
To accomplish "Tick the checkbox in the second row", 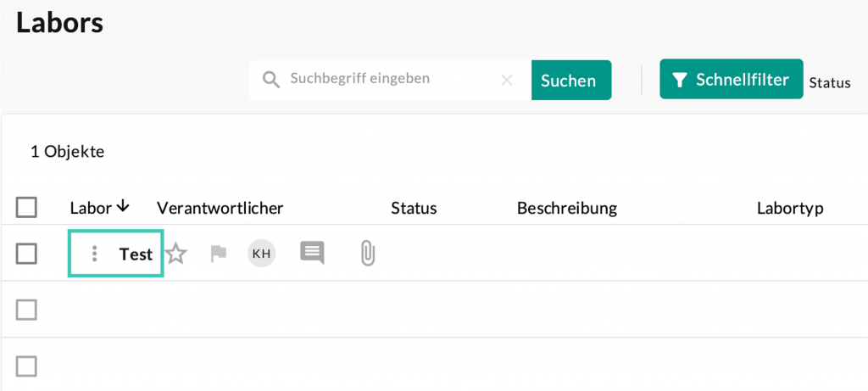I will point(27,310).
